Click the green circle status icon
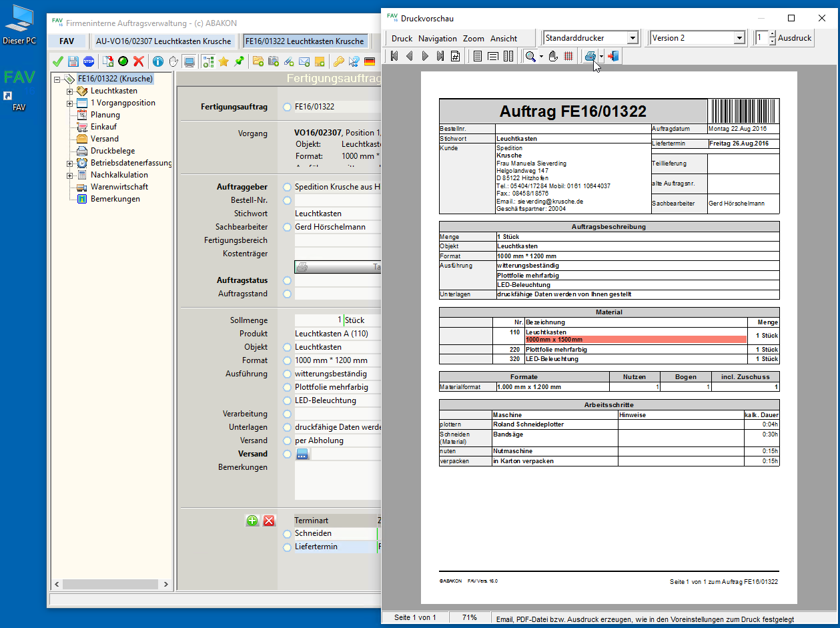Image resolution: width=840 pixels, height=628 pixels. pyautogui.click(x=123, y=61)
